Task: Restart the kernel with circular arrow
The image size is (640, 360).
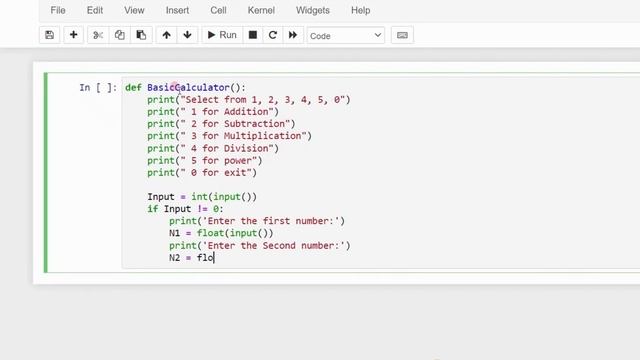Action: 273,35
